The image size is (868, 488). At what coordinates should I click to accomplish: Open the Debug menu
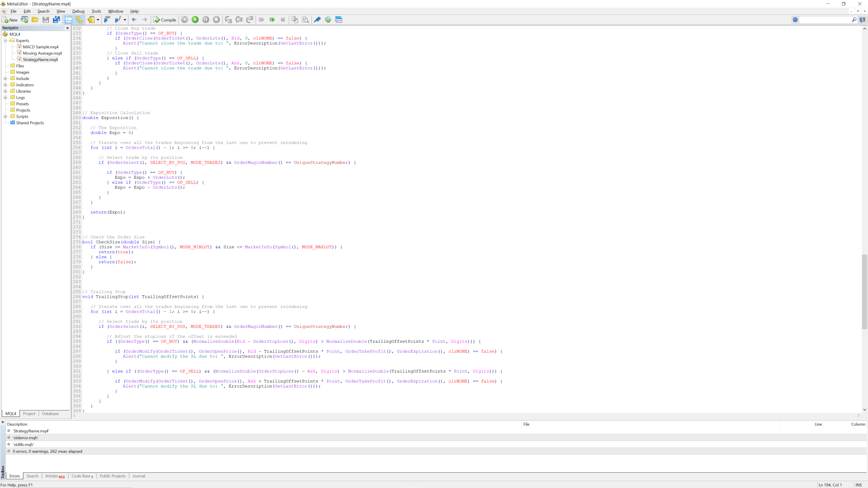pos(78,11)
